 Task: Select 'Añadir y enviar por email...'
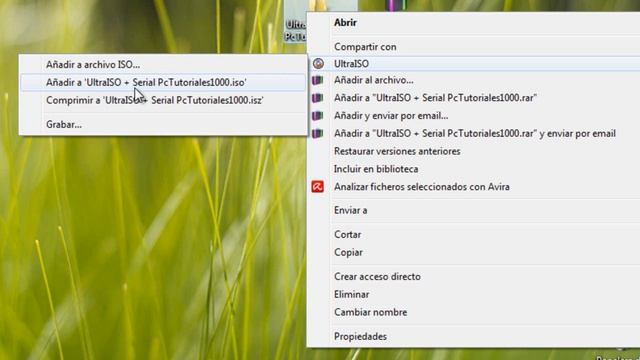click(x=474, y=116)
